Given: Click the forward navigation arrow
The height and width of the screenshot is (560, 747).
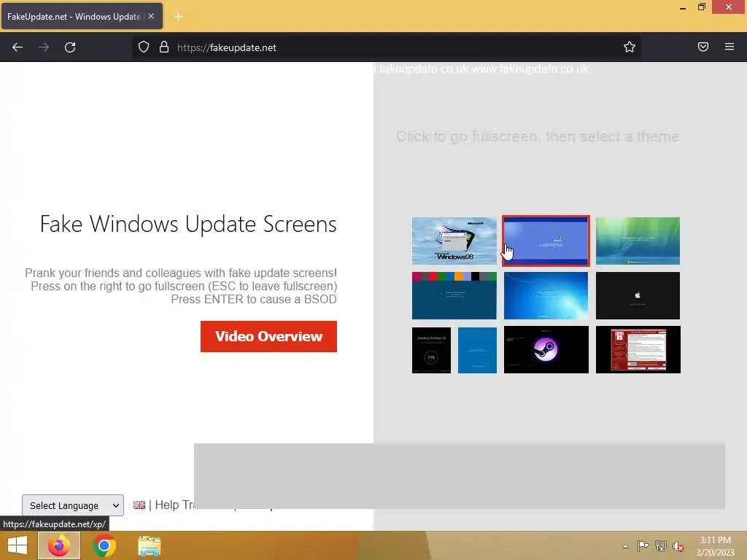Looking at the screenshot, I should 44,47.
